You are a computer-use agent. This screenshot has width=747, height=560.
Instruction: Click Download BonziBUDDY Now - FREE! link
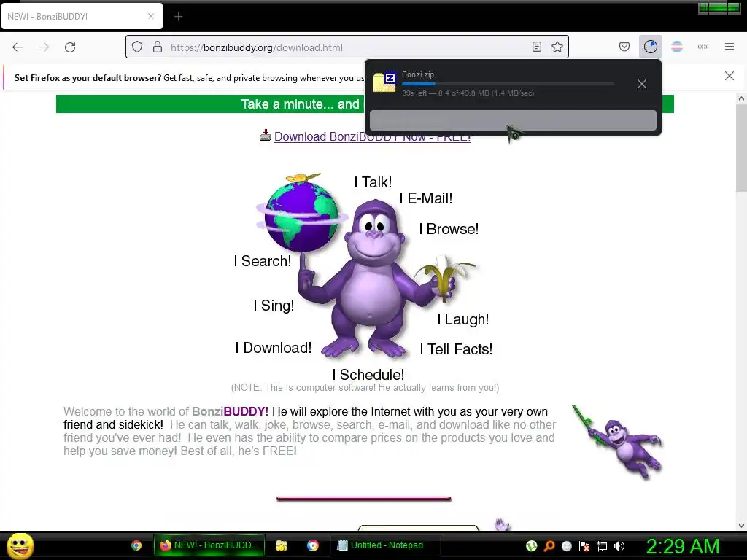(x=372, y=136)
